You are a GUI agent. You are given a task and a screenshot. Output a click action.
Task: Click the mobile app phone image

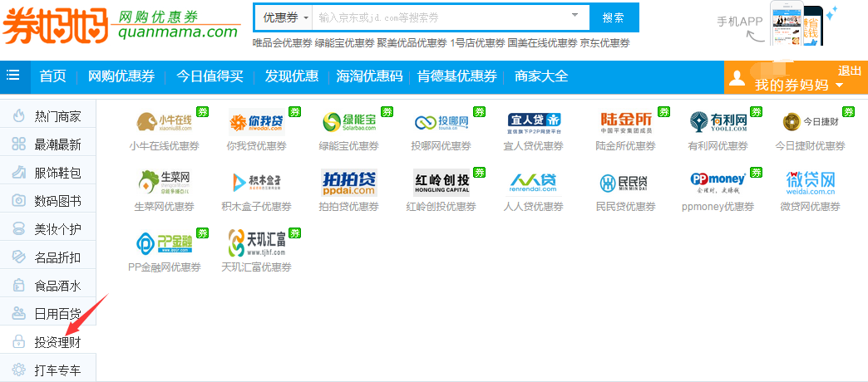click(x=796, y=23)
